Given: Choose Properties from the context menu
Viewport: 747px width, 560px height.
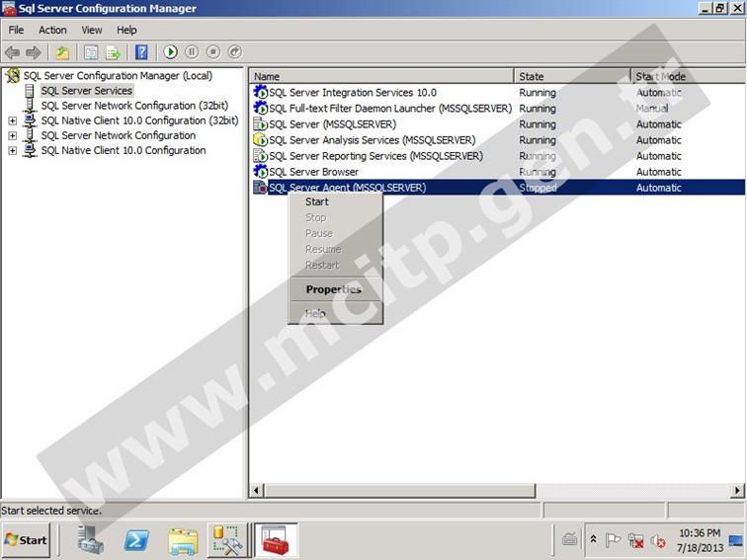Looking at the screenshot, I should pyautogui.click(x=335, y=289).
